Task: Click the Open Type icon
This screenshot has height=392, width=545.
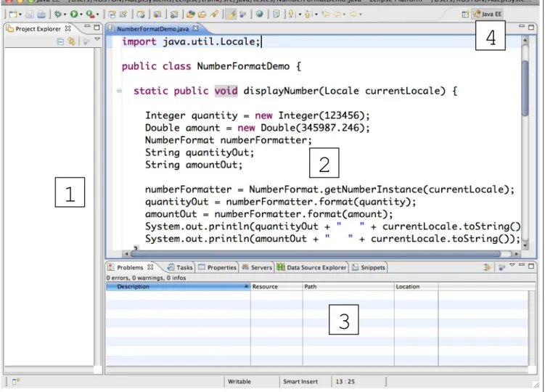Action: click(x=190, y=15)
